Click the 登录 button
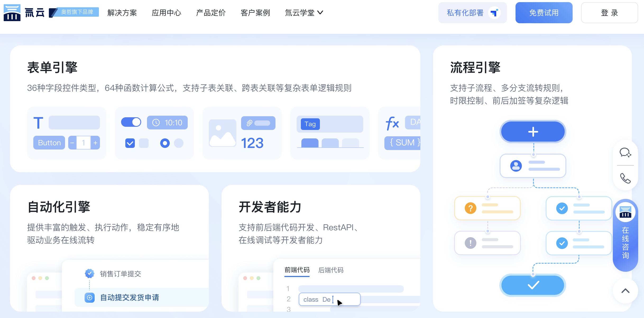Screen dimensions: 644x318 pos(609,13)
